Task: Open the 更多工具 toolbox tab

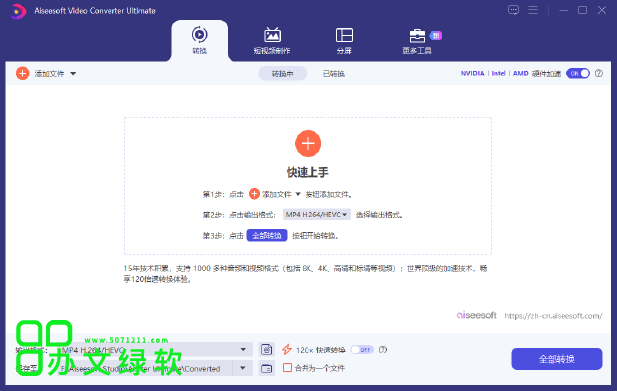Action: click(x=417, y=40)
